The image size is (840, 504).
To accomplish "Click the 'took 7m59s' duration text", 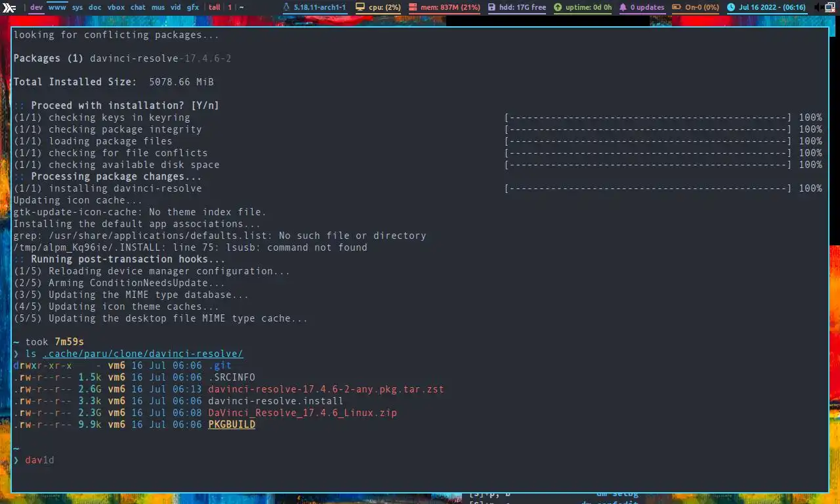I will [54, 342].
